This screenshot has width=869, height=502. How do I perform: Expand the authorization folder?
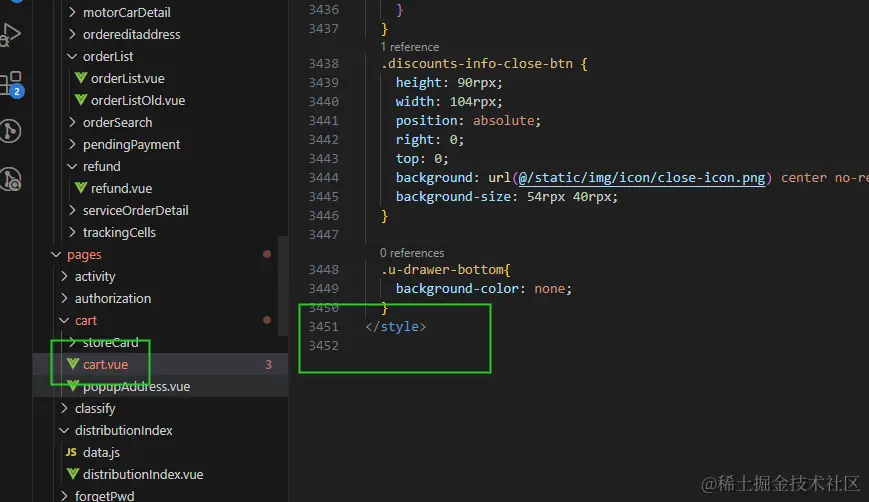click(64, 298)
